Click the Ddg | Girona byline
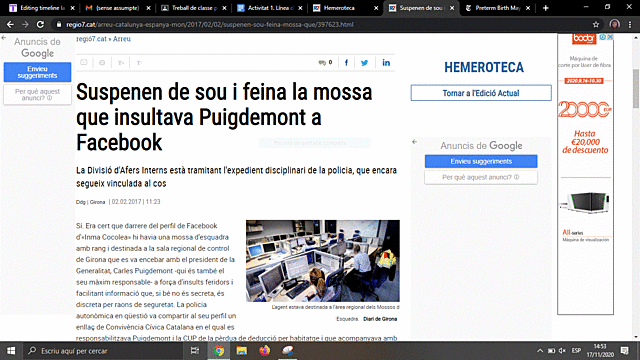Screen dimensions: 640x360 [90, 202]
